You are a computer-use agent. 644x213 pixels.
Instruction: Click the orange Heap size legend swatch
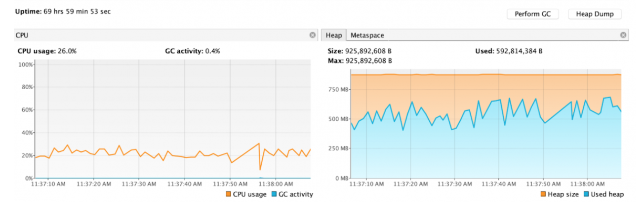tap(542, 194)
